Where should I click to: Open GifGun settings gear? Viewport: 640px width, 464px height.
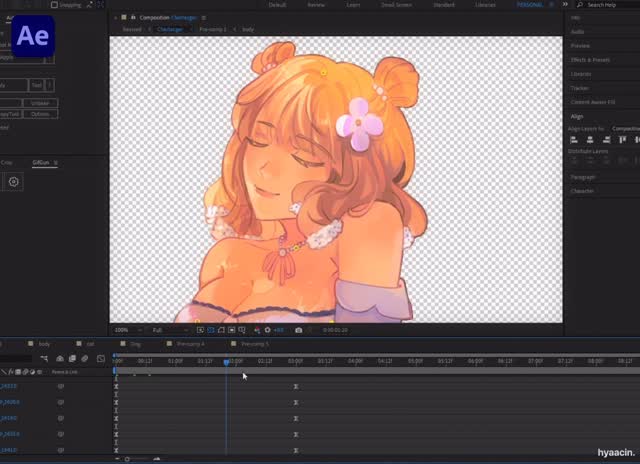tap(13, 182)
